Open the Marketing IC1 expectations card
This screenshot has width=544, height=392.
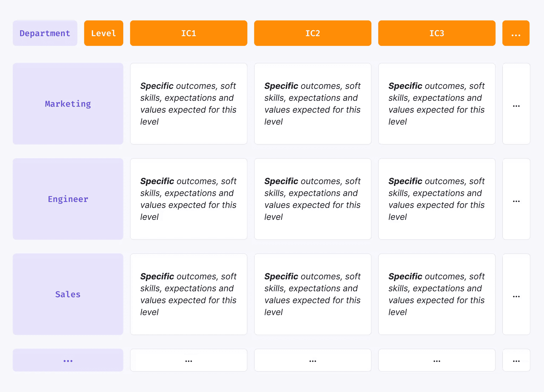[189, 104]
